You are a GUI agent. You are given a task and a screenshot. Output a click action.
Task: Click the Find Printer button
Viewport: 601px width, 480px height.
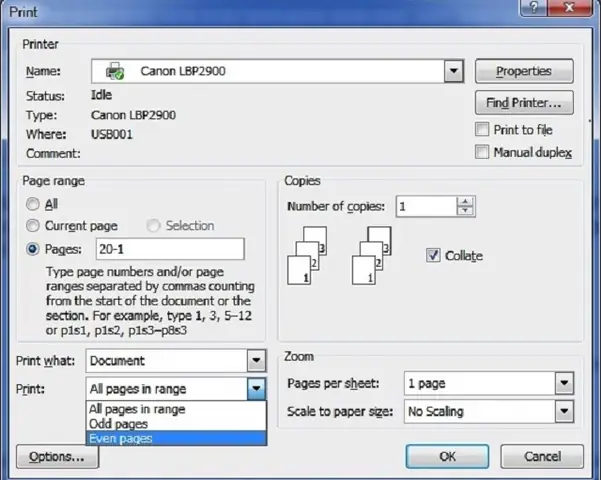point(524,103)
